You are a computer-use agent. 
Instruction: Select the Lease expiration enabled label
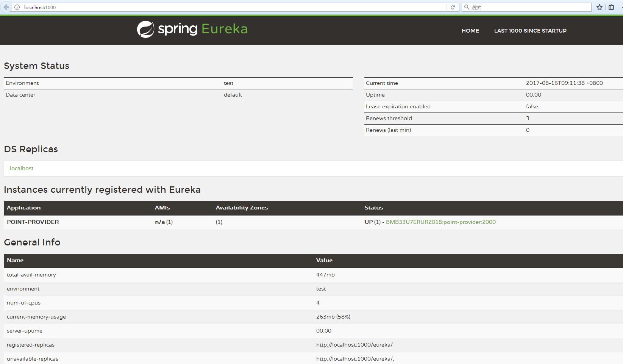pos(398,106)
